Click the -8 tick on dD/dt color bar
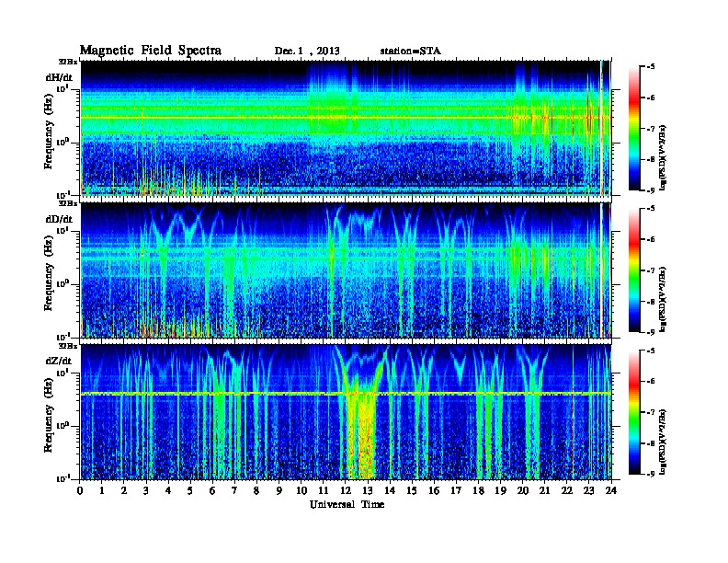Screen dimensions: 728x563 click(x=650, y=301)
